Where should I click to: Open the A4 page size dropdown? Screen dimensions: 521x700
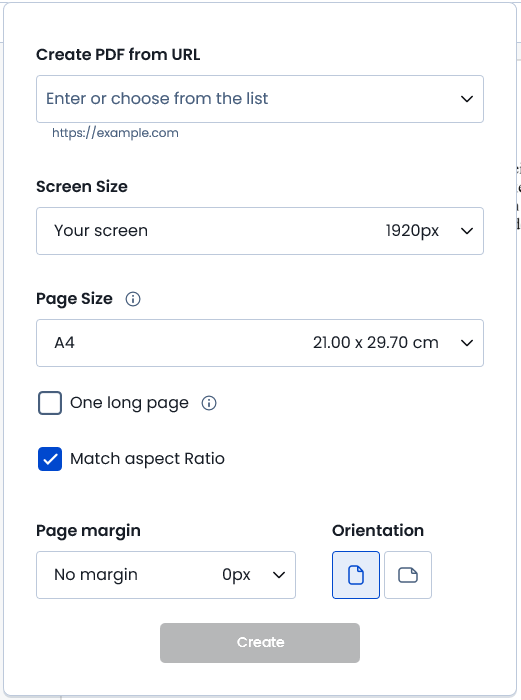click(260, 343)
